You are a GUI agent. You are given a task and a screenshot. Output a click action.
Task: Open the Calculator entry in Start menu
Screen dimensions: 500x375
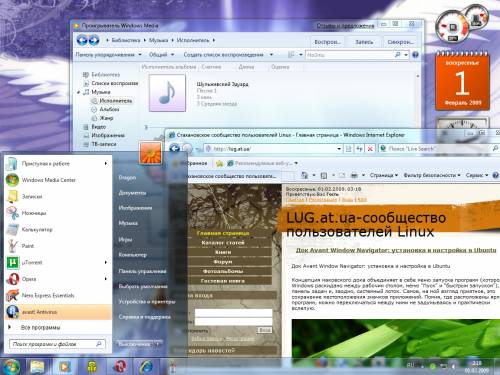pos(57,229)
